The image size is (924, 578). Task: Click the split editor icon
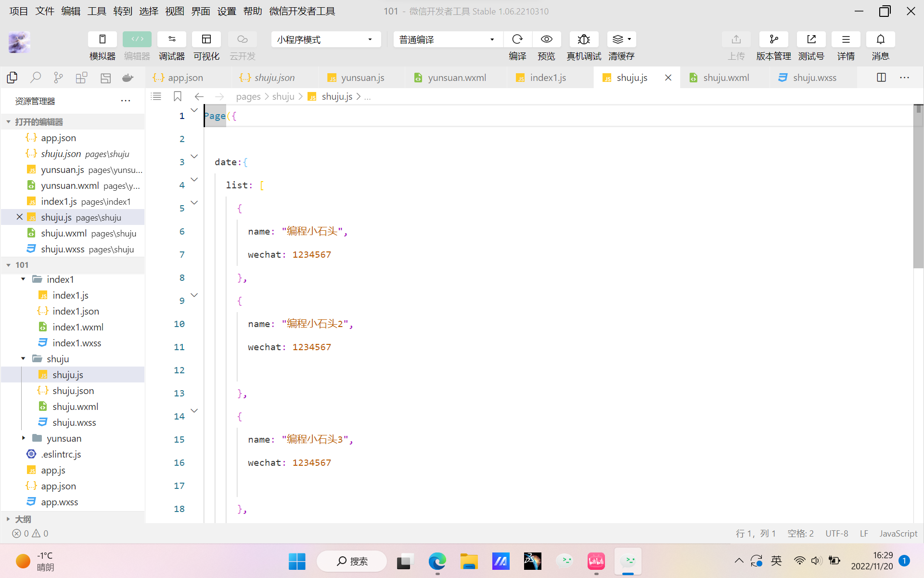[881, 78]
